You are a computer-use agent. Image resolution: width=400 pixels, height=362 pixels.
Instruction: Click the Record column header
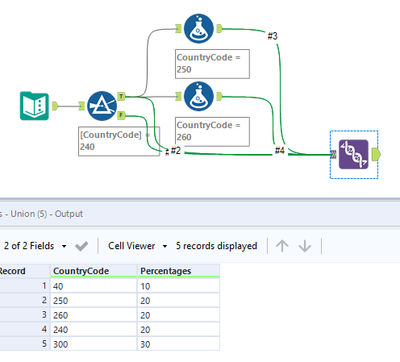[x=25, y=271]
